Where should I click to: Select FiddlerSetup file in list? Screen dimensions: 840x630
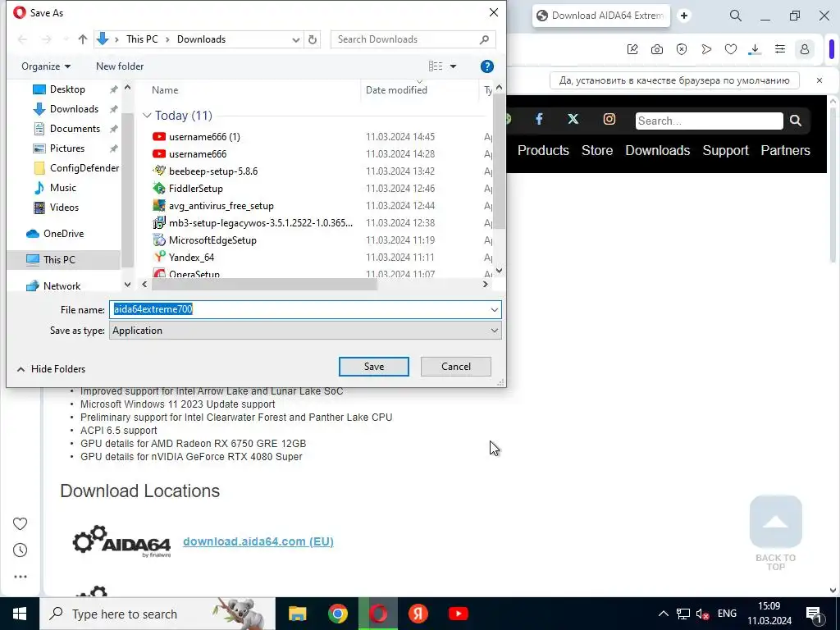pyautogui.click(x=195, y=189)
